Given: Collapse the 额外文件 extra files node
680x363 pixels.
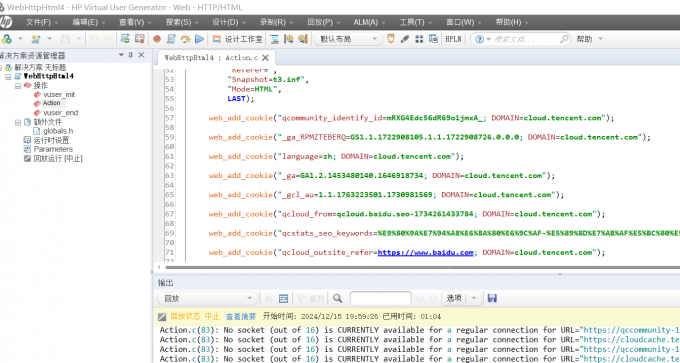Looking at the screenshot, I should [18, 122].
